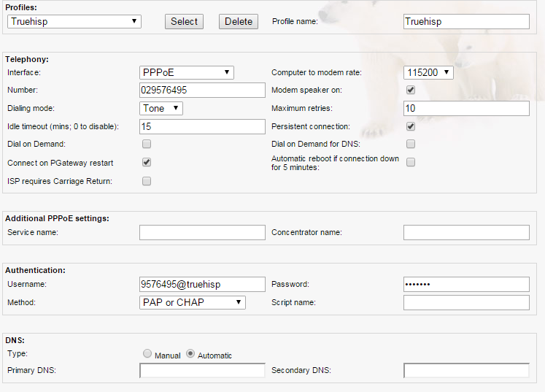
Task: Click the Select profile button
Action: coord(184,21)
